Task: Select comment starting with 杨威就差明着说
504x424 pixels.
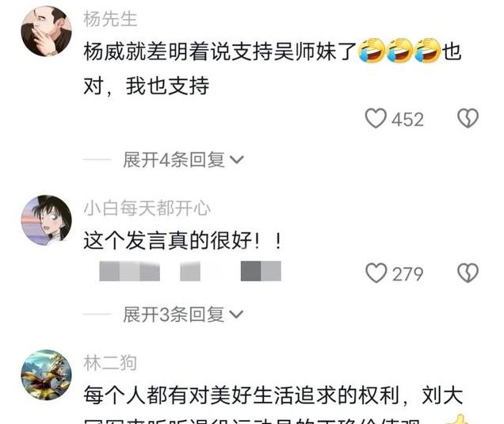Action: pos(273,68)
